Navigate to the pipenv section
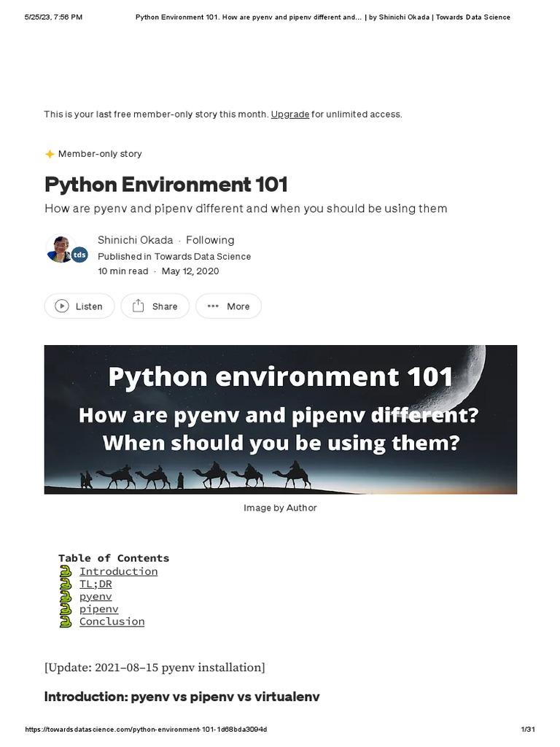560x747 pixels. point(98,608)
